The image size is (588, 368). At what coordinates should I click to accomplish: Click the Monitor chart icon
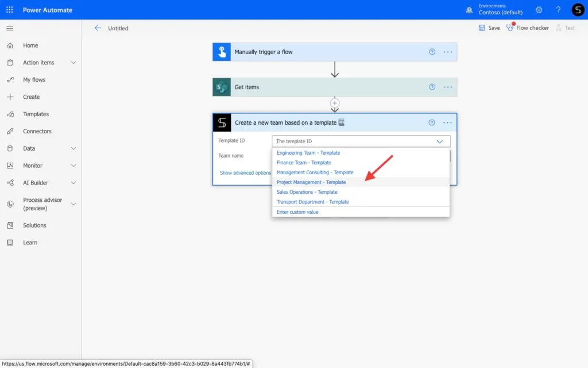10,166
